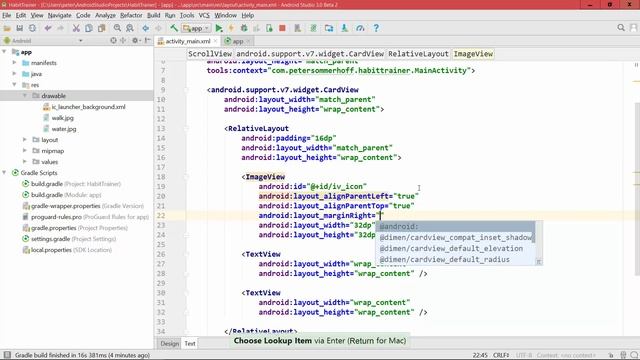Select water.jpg in drawable folder
640x360 pixels.
pos(64,129)
